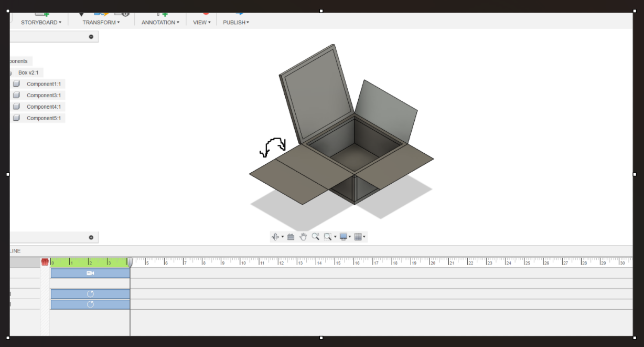Click the New Storyboard icon in the toolbar
644x347 pixels.
(x=41, y=13)
